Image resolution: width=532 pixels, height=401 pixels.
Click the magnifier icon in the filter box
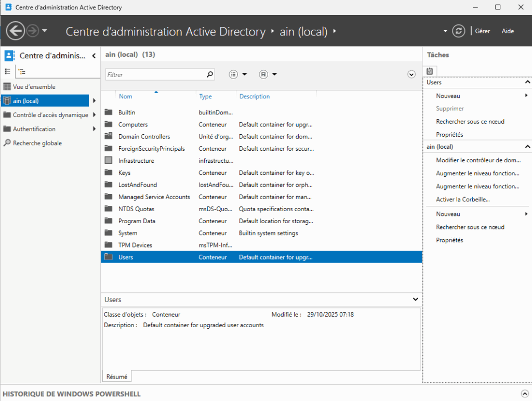tap(209, 74)
